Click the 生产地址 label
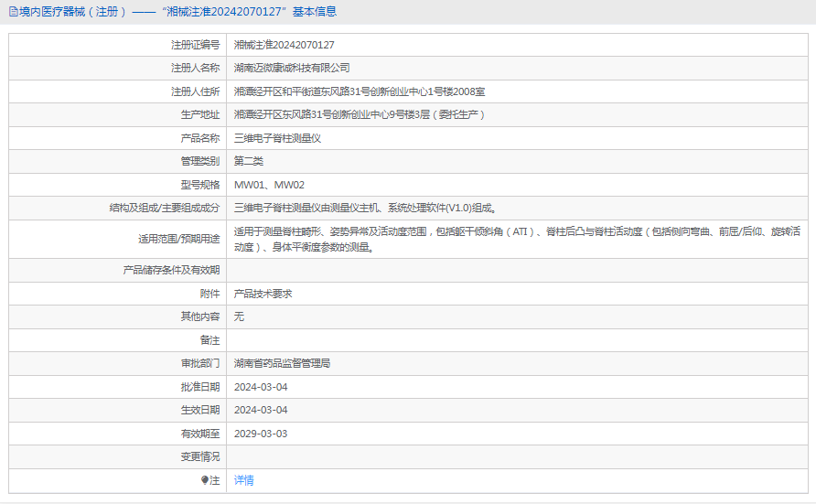The height and width of the screenshot is (504, 816). tap(200, 114)
